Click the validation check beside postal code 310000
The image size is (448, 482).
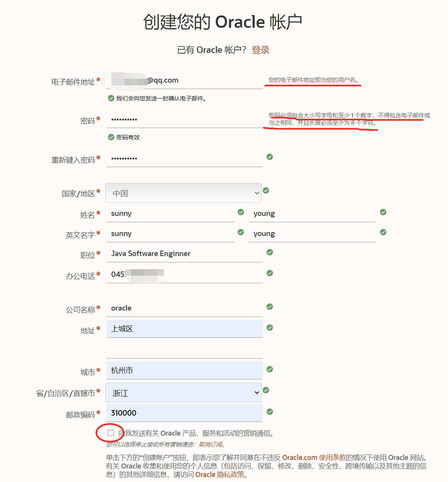pyautogui.click(x=270, y=412)
